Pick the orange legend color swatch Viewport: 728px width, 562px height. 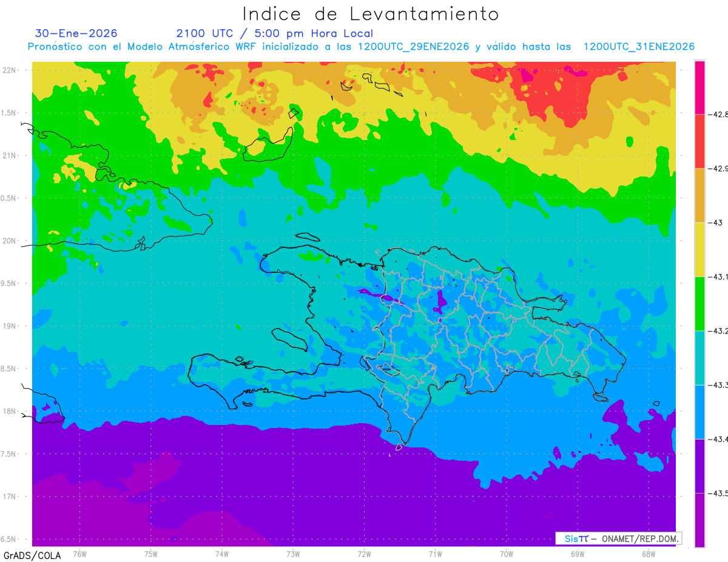point(699,195)
